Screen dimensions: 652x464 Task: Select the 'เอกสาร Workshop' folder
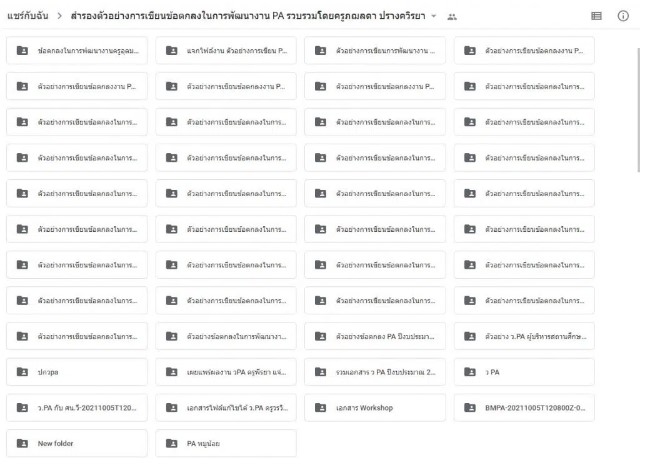375,407
